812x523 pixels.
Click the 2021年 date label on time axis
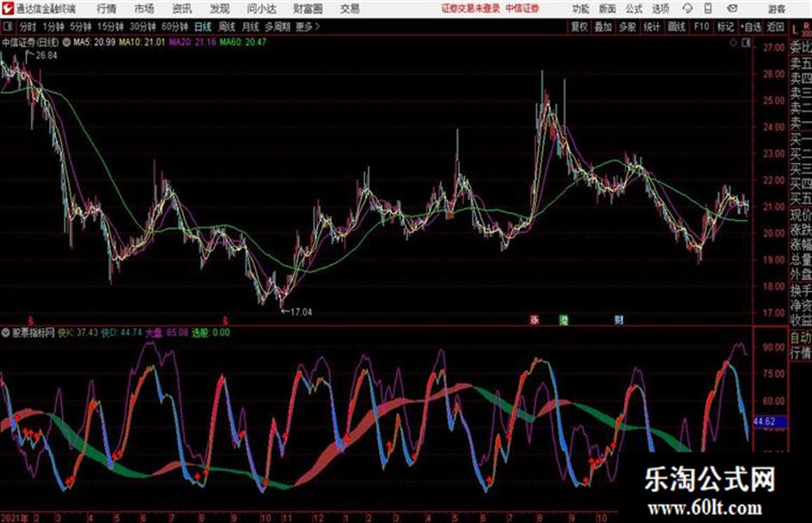coord(14,517)
